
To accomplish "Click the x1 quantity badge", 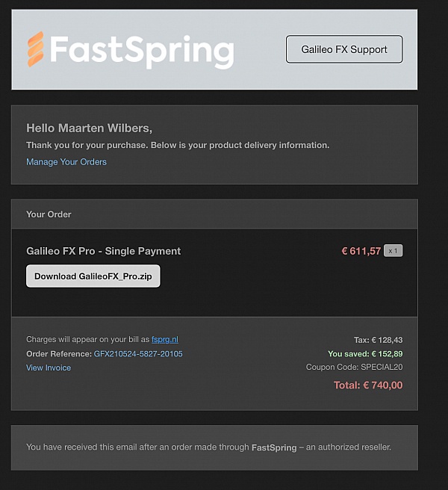I will pyautogui.click(x=393, y=251).
